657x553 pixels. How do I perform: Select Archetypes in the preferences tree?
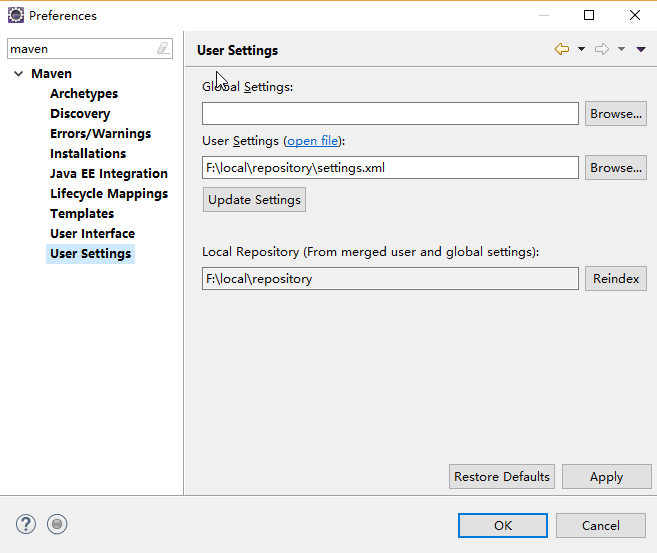pos(84,94)
